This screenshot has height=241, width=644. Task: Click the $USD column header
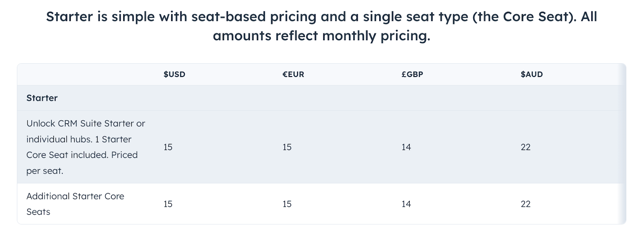click(174, 74)
